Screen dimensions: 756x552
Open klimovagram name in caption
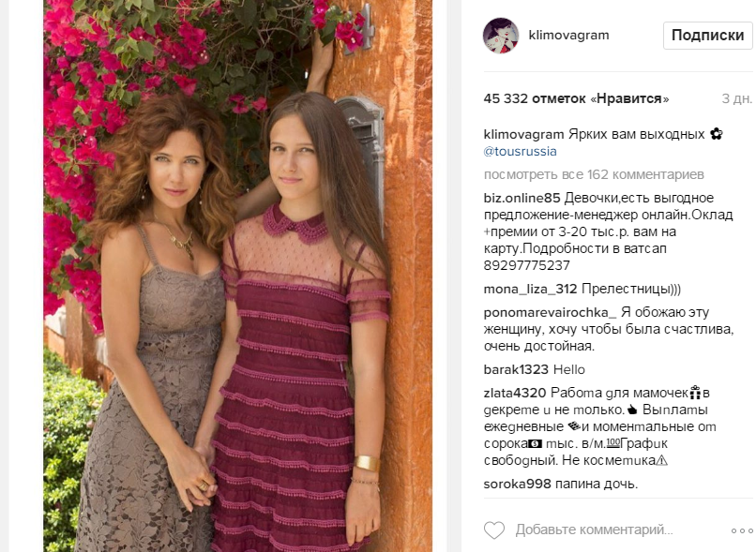coord(523,134)
